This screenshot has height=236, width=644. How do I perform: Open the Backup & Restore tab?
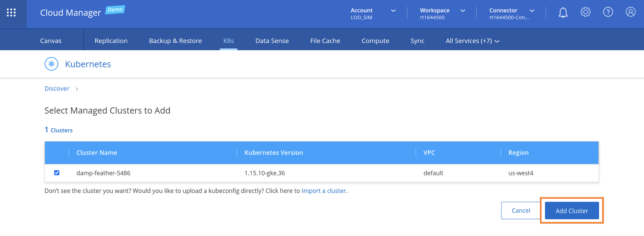pos(175,41)
